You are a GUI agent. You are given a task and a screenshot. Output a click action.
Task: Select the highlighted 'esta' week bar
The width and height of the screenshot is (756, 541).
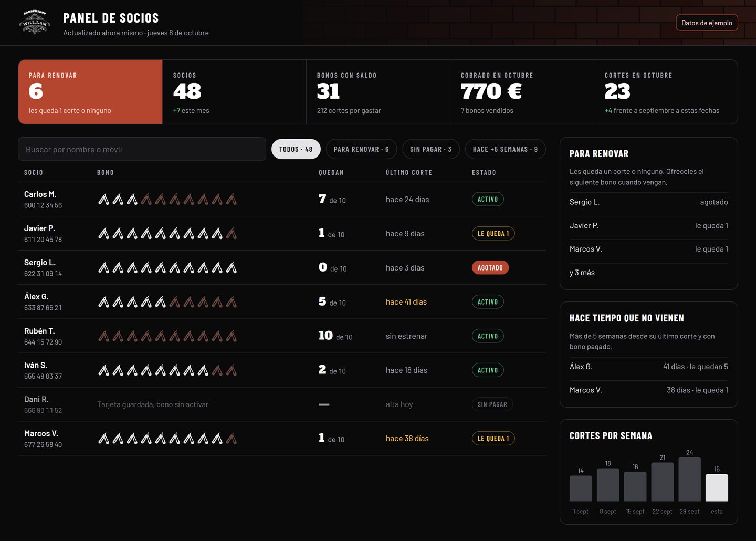point(717,487)
